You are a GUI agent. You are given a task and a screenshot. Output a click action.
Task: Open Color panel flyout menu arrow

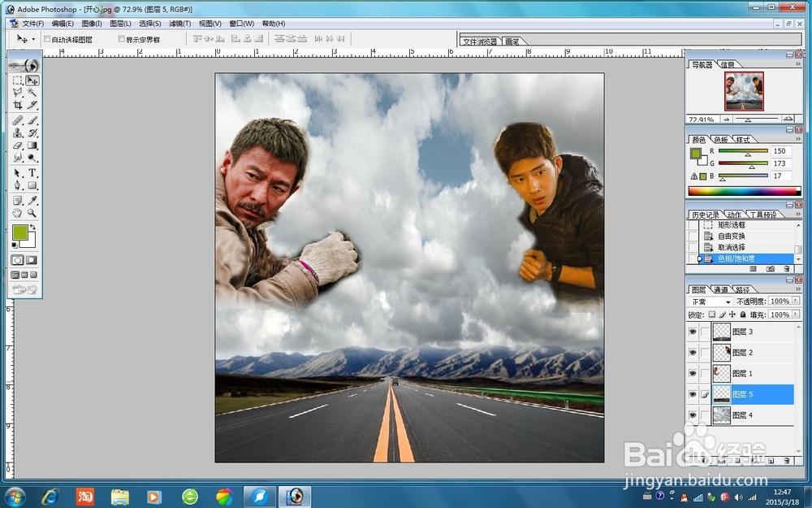798,139
